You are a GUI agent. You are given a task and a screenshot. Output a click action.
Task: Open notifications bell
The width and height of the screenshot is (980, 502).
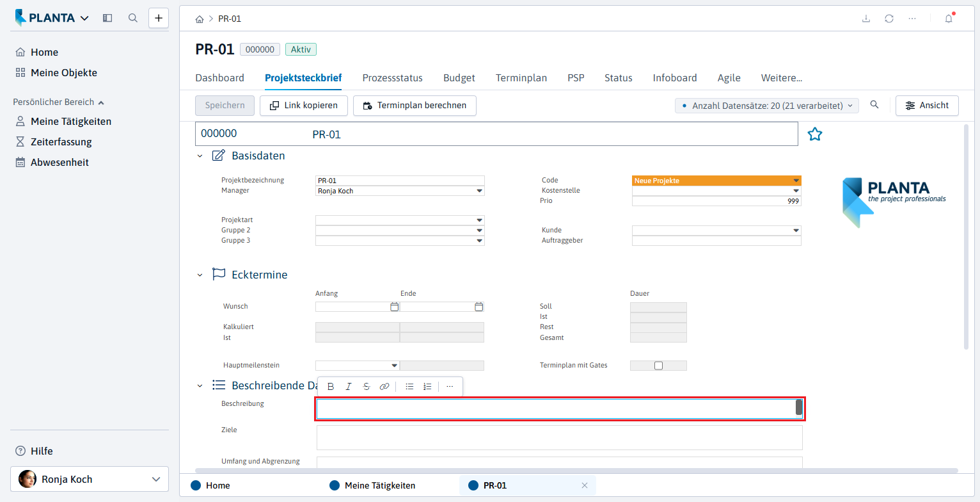click(949, 19)
